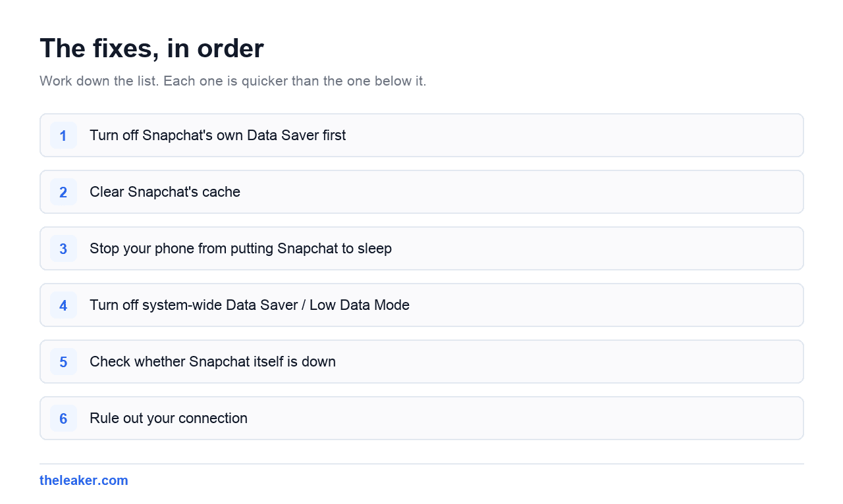Screen dimensions: 843x504
Task: Click the "The fixes, in order" heading
Action: pos(151,49)
